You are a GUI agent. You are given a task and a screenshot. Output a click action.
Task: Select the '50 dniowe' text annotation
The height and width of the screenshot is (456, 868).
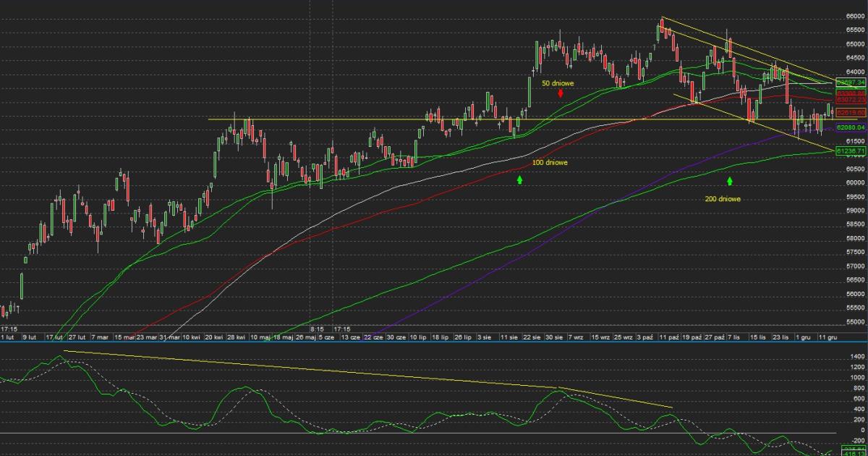(x=558, y=83)
